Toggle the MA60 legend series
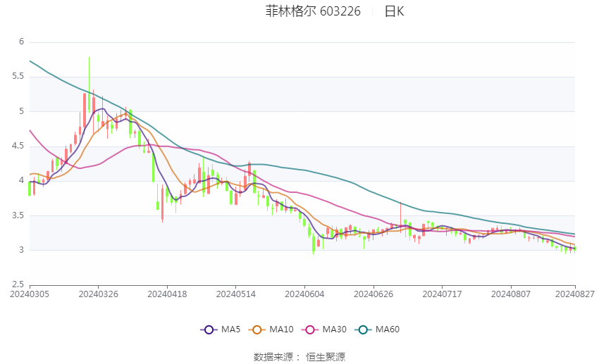This screenshot has height=364, width=599. coord(377,330)
